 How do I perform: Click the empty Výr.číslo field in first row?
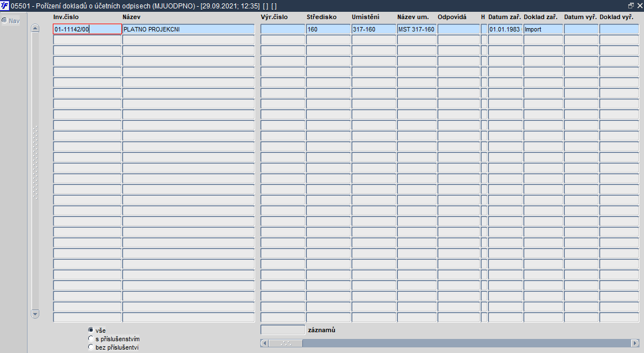pyautogui.click(x=283, y=29)
